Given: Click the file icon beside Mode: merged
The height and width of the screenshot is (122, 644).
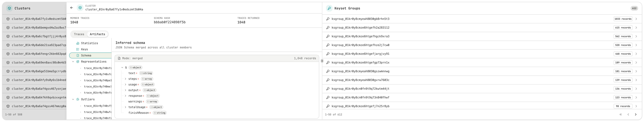Looking at the screenshot, I should click(x=119, y=58).
